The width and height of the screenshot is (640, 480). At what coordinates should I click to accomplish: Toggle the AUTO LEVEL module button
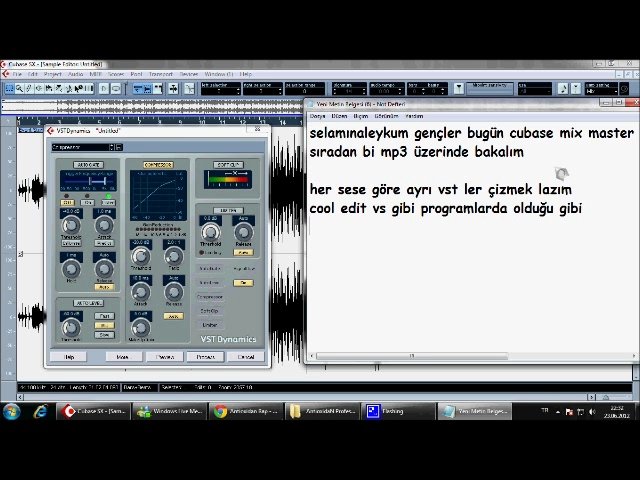88,303
